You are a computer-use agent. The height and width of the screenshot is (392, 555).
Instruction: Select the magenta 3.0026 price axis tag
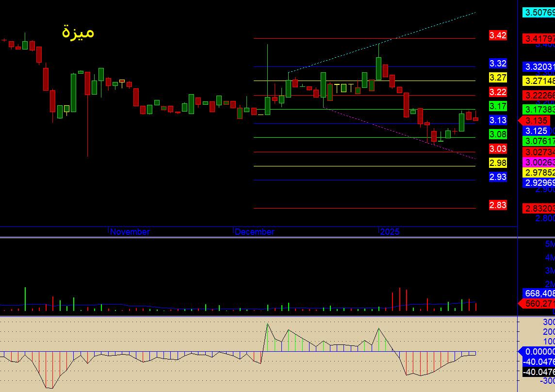click(539, 162)
